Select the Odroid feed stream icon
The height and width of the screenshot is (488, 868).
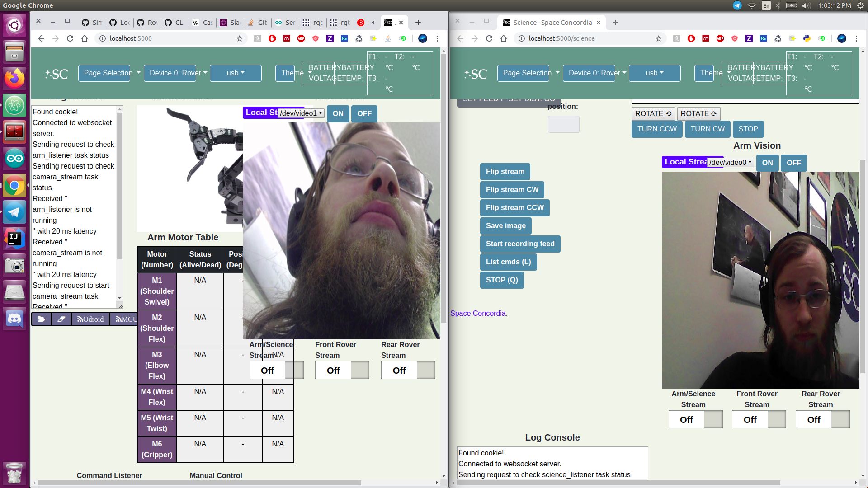click(90, 319)
